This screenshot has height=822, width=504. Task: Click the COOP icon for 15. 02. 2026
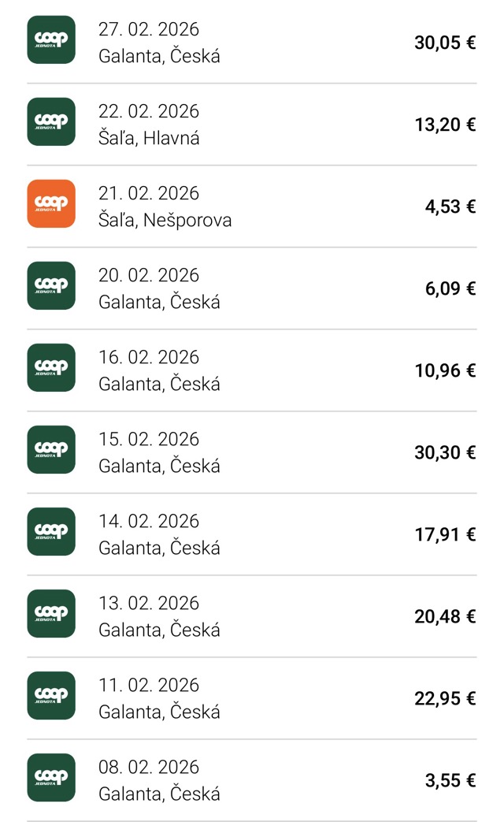point(51,450)
